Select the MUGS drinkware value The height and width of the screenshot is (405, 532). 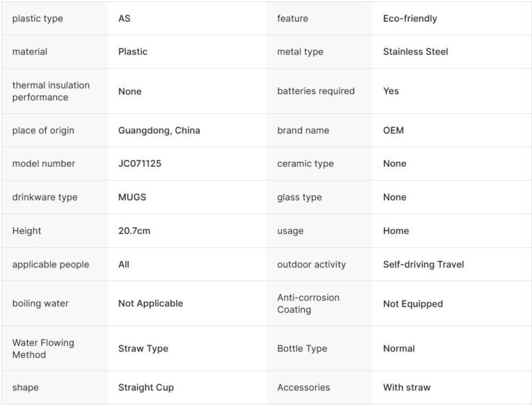132,197
